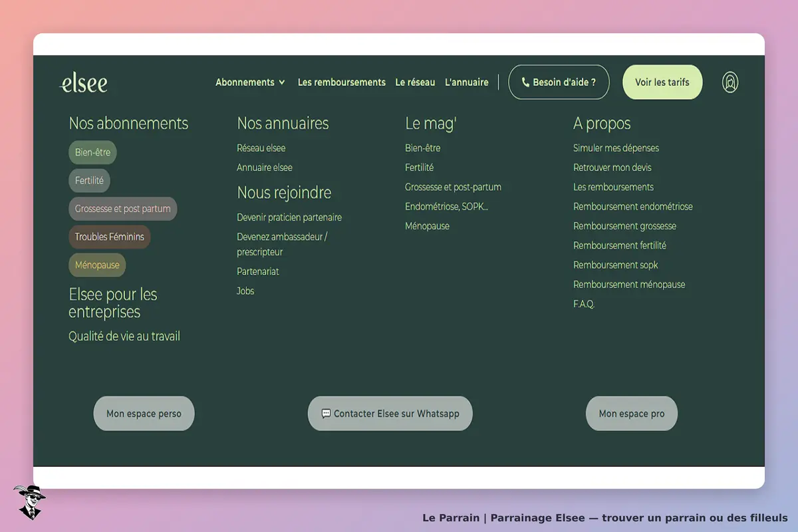Open the user account profile icon
Image resolution: width=798 pixels, height=532 pixels.
click(x=730, y=82)
